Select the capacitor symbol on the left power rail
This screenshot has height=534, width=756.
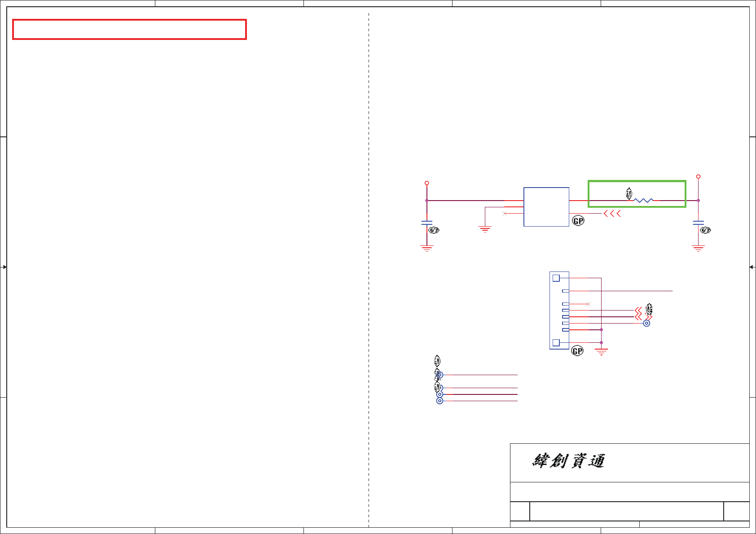click(427, 223)
